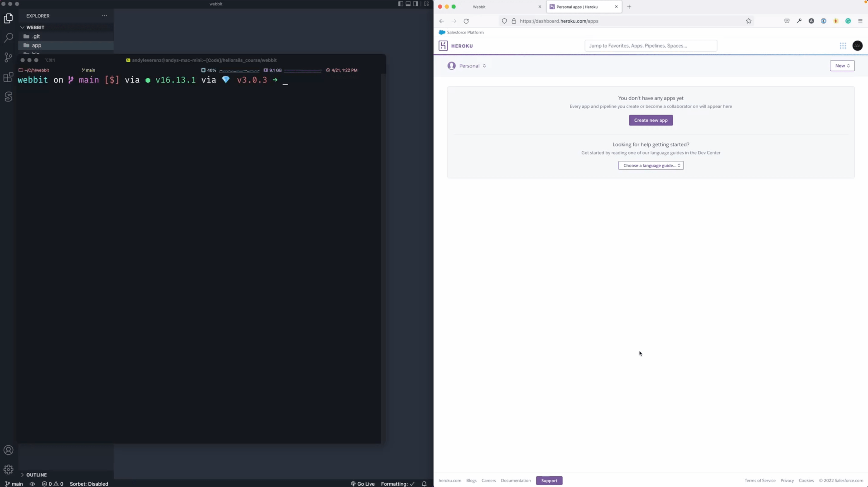Click the tracking protection shield icon
Image resolution: width=868 pixels, height=487 pixels.
(504, 21)
